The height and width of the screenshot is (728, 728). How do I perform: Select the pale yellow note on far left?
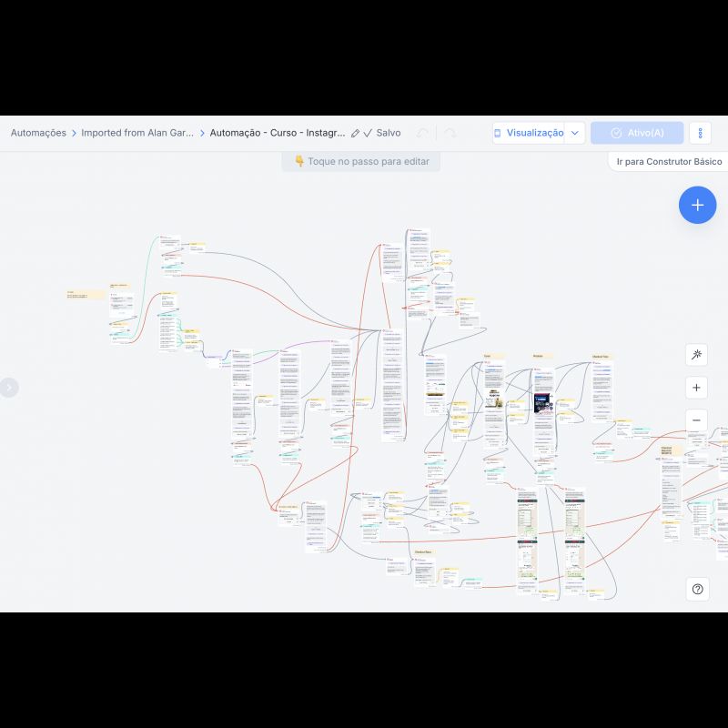pos(84,295)
